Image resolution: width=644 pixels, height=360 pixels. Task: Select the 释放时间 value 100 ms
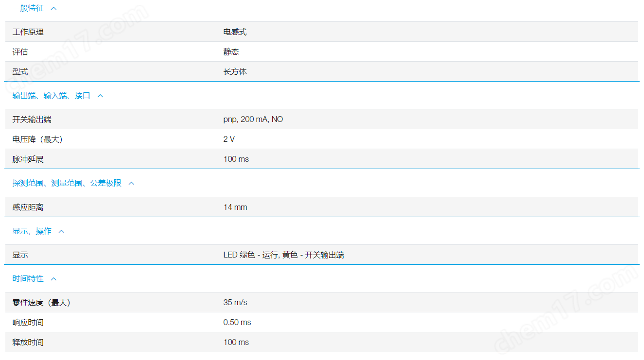tap(236, 343)
